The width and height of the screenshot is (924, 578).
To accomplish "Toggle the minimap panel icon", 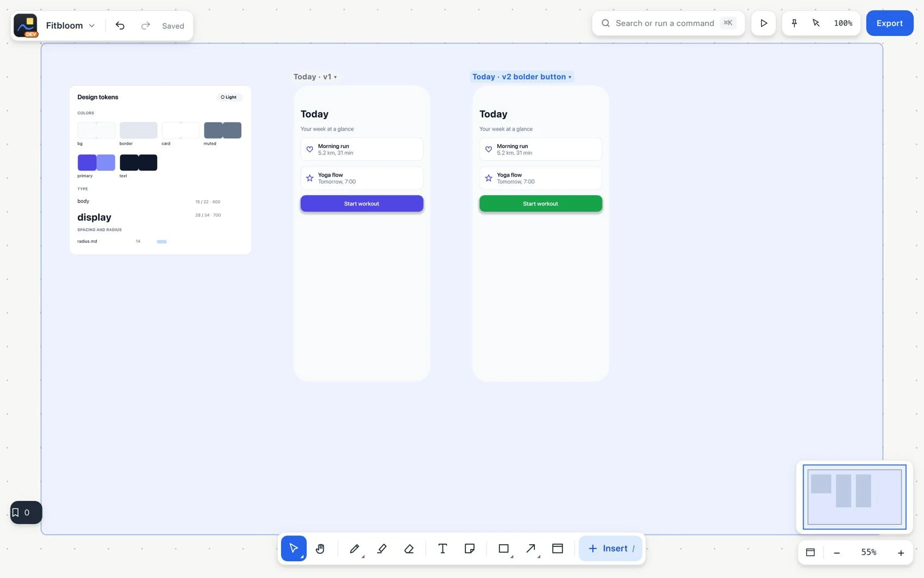I will 810,552.
